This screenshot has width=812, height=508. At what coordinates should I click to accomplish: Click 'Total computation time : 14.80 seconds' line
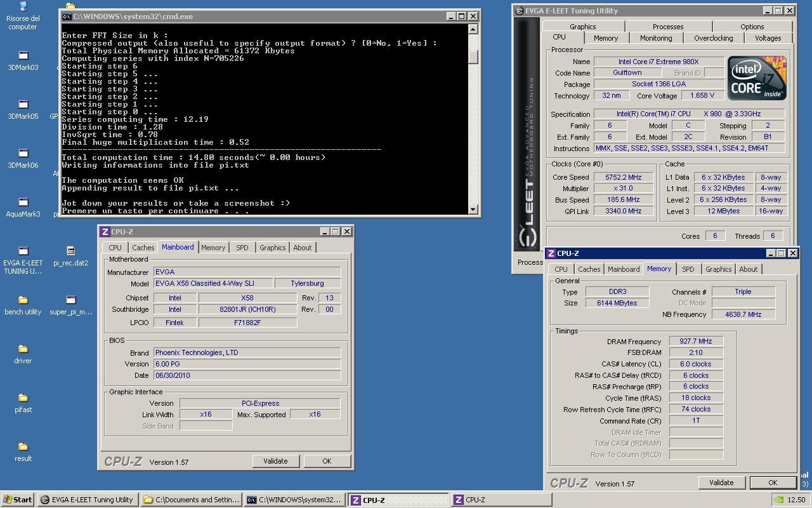point(193,157)
